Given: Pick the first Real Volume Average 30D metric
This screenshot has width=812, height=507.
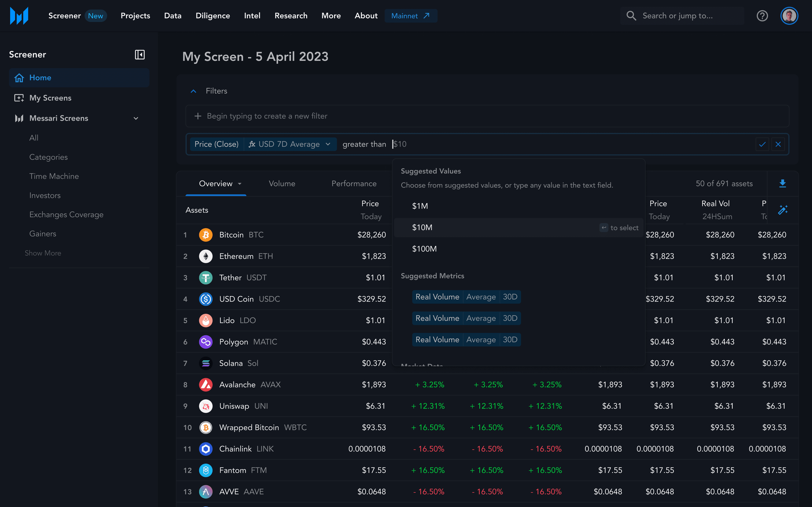Looking at the screenshot, I should pos(466,297).
